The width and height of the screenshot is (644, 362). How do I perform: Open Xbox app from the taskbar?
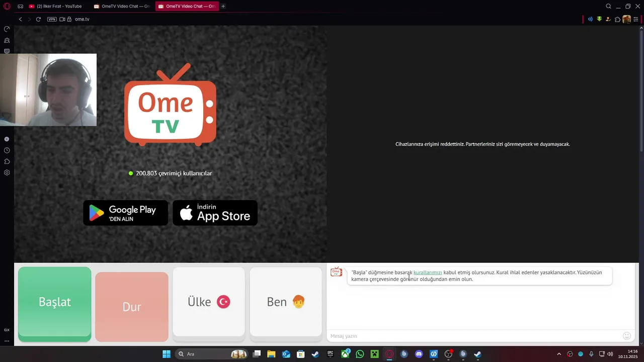click(345, 354)
